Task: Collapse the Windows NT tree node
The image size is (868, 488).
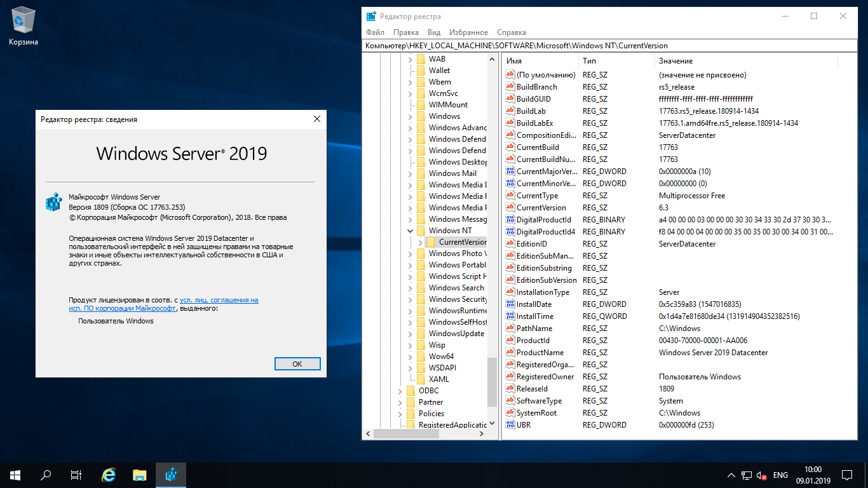Action: click(410, 231)
